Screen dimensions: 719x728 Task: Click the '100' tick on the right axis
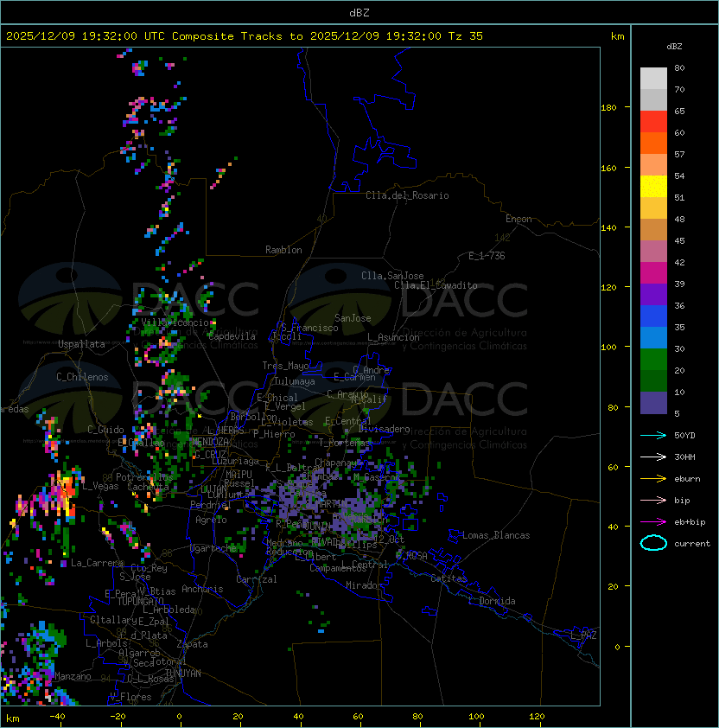[608, 348]
